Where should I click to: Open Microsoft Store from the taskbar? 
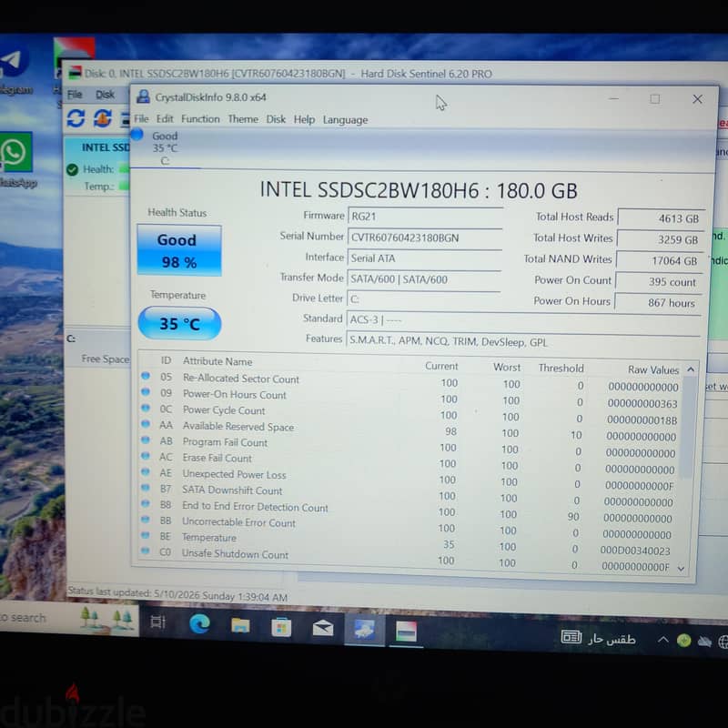pos(281,627)
